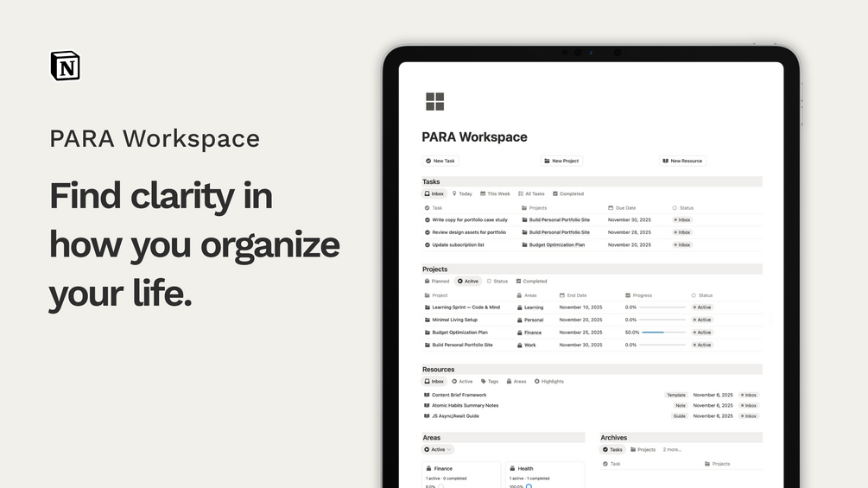Click the Template tag
Image resolution: width=868 pixels, height=488 pixels.
point(676,395)
